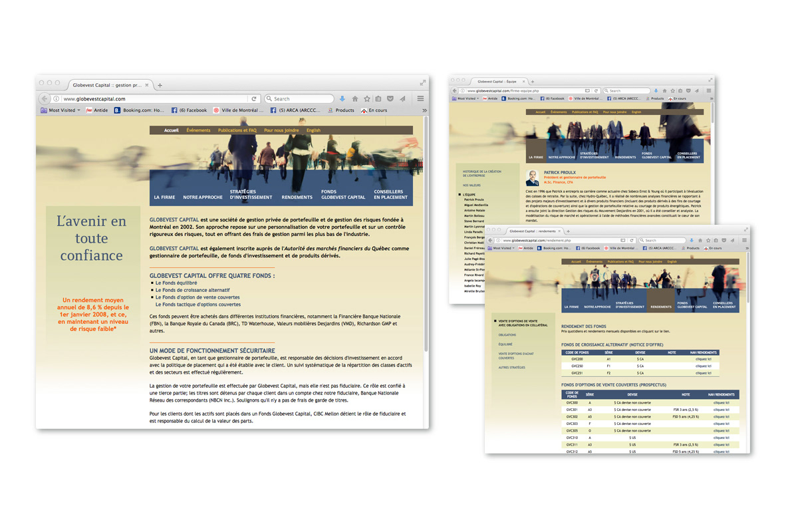
Task: Select Martin Boileau in the team list
Action: tap(475, 215)
